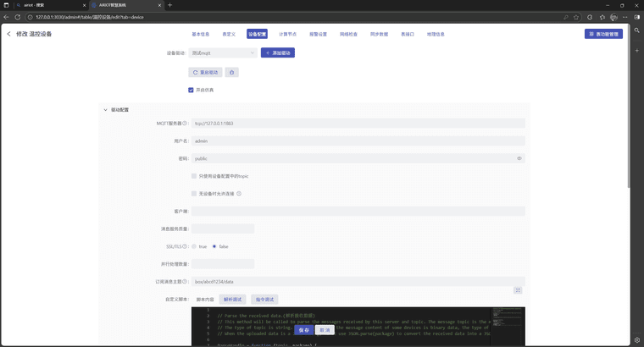Screen dimensions: 644x347
Task: Click the 取消 button
Action: (325, 330)
